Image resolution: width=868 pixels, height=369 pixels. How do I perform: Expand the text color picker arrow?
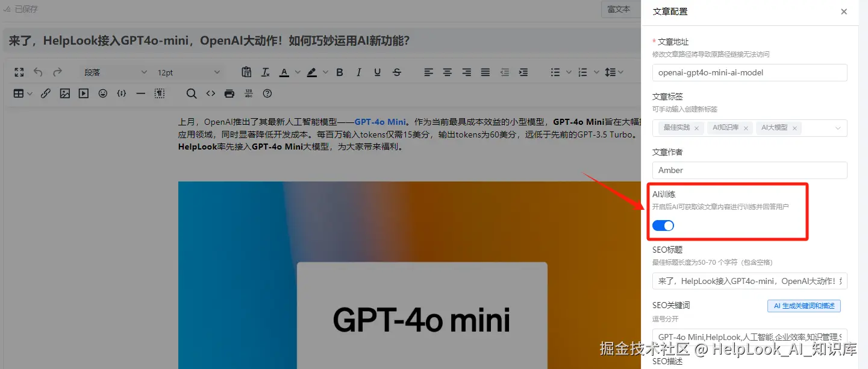pos(298,72)
